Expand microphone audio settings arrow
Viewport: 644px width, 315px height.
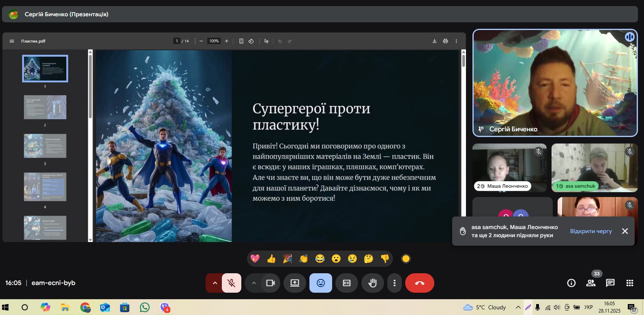(x=215, y=283)
